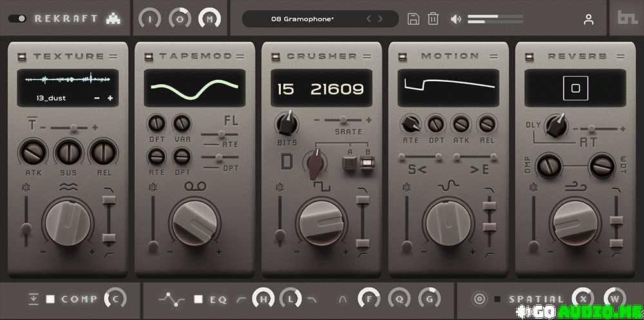The width and height of the screenshot is (644, 320).
Task: Open the MOTION module menu handle
Action: 494,57
